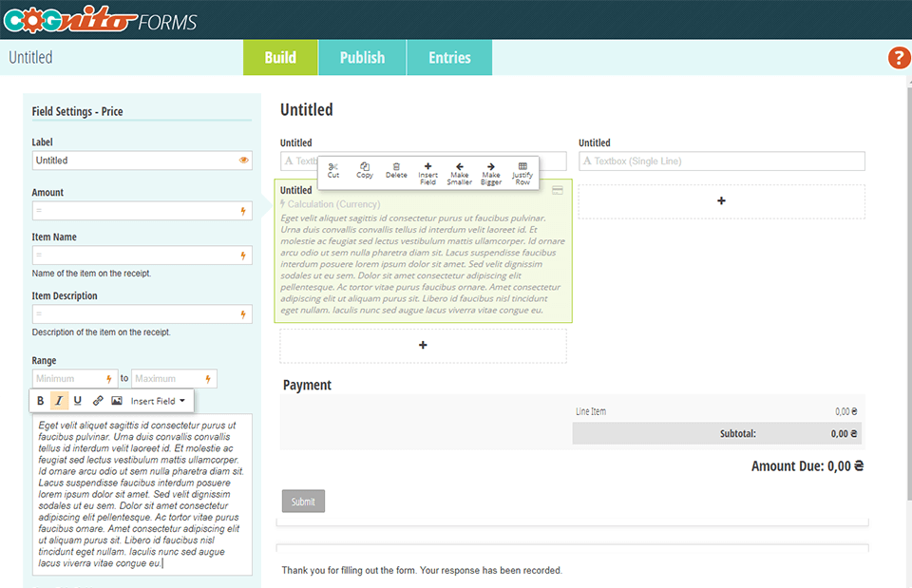The width and height of the screenshot is (912, 588).
Task: Disable italic formatting in the text editor
Action: click(59, 400)
